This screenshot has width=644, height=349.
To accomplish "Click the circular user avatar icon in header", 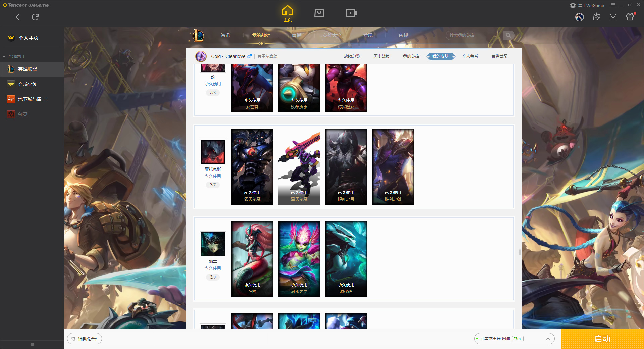I will point(580,17).
